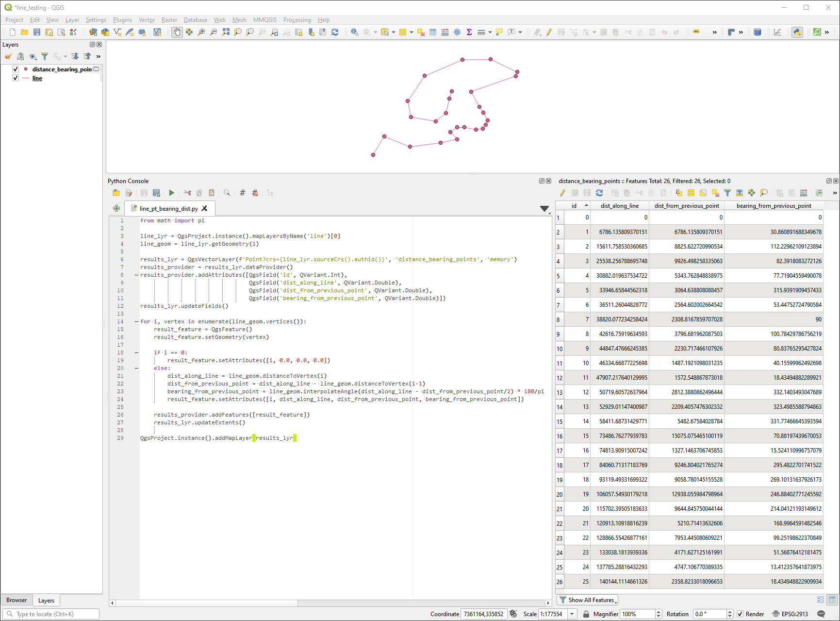The height and width of the screenshot is (621, 840).
Task: Open the Messages log icon in status bar
Action: pos(821,614)
